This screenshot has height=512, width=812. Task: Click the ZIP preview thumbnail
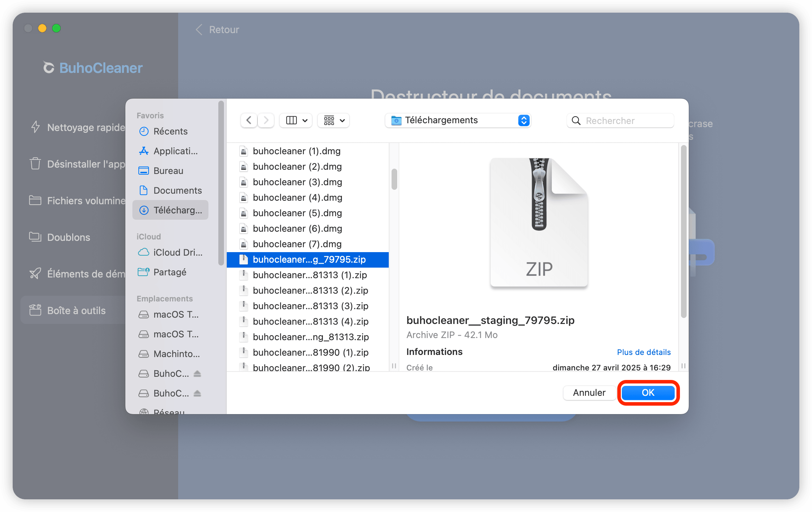coord(539,223)
